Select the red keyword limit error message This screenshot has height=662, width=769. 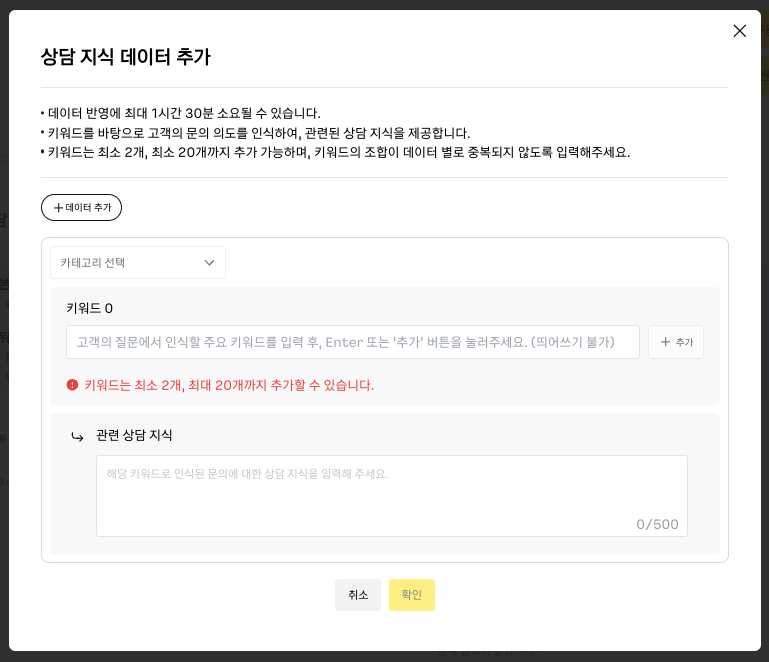click(x=229, y=385)
